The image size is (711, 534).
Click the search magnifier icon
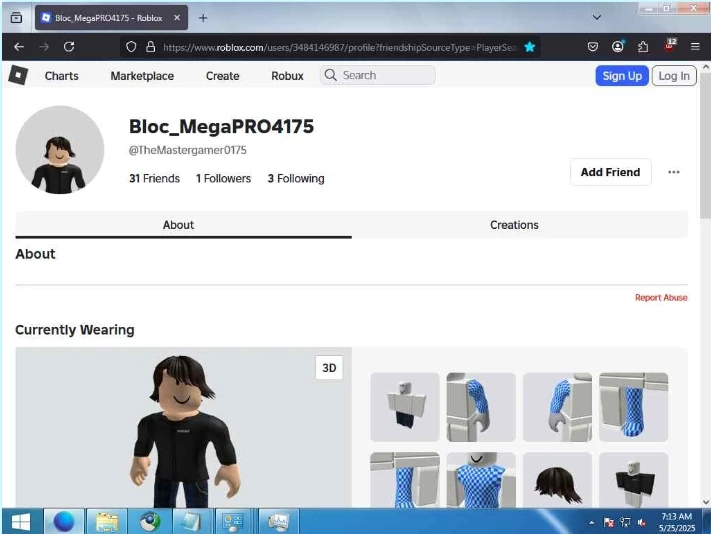pyautogui.click(x=331, y=75)
